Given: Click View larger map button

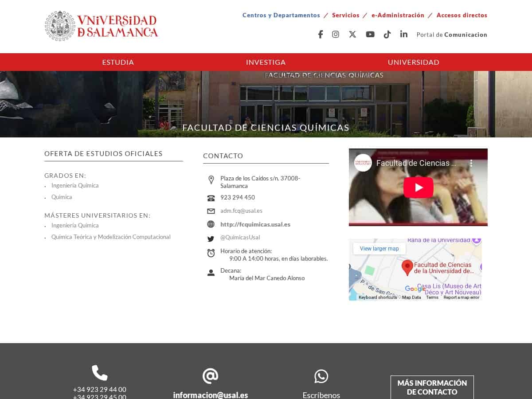Looking at the screenshot, I should (379, 249).
